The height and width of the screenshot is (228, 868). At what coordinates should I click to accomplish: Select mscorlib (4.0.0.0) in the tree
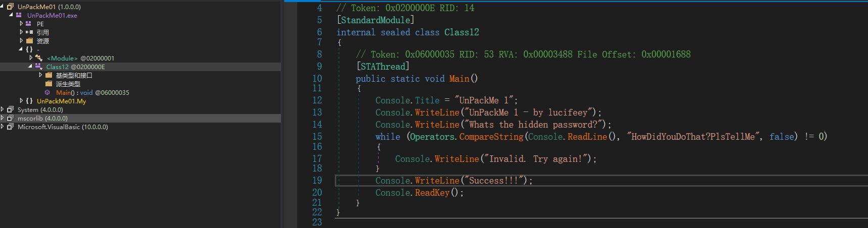tap(42, 118)
